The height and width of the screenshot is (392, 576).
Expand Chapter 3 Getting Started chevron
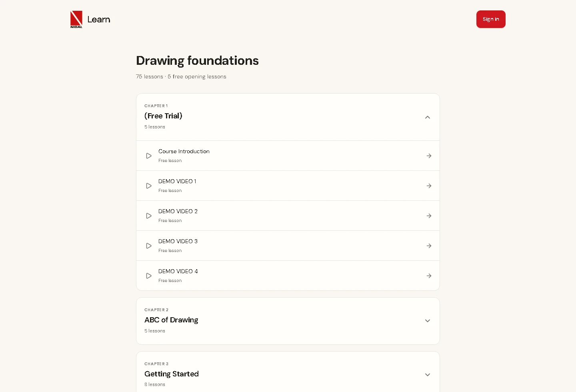coord(428,375)
